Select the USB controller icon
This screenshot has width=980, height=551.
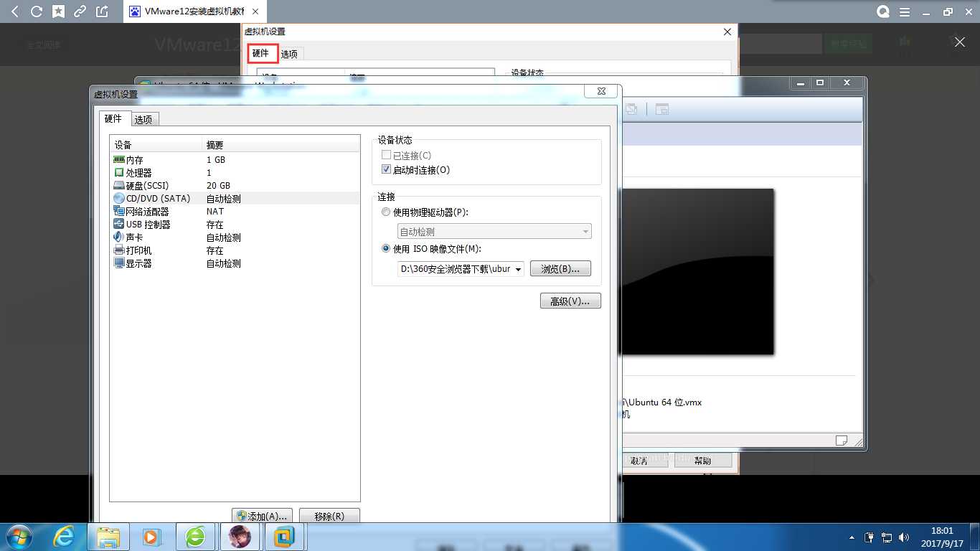119,225
